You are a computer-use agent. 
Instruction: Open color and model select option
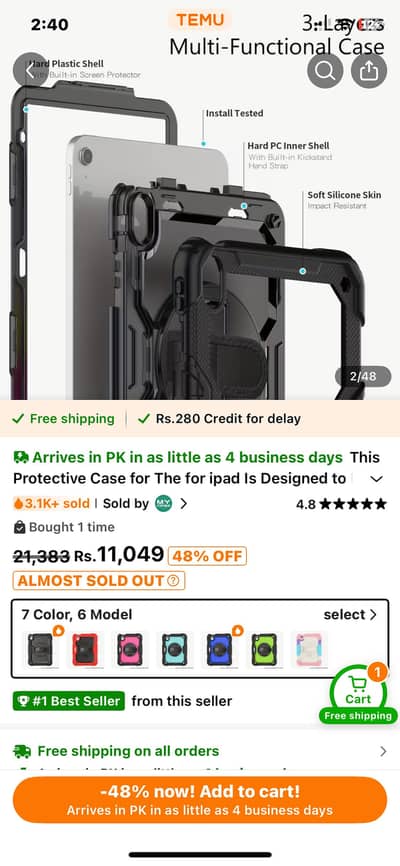pyautogui.click(x=350, y=615)
